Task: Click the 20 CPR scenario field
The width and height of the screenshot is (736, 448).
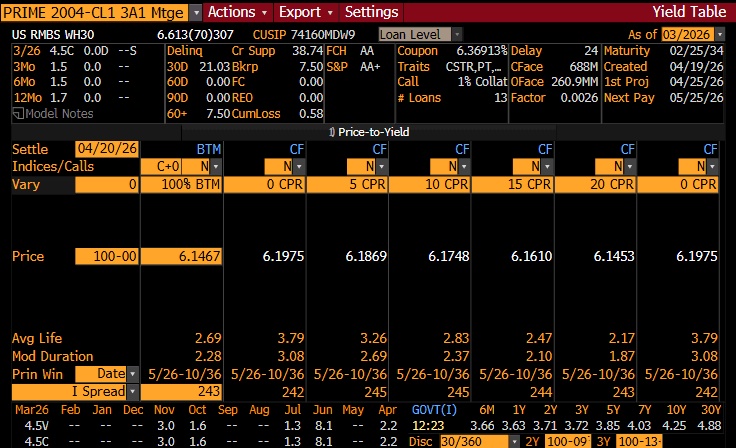Action: point(595,185)
